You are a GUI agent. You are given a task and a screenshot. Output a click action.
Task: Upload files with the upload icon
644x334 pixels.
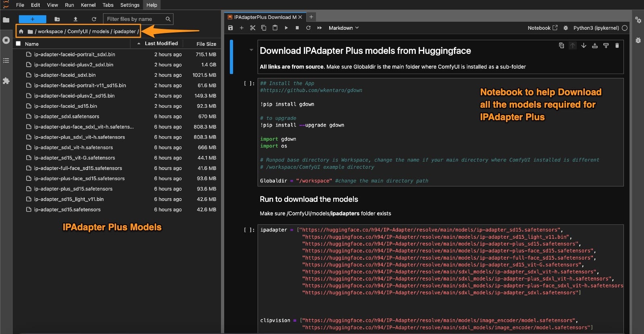coord(75,19)
